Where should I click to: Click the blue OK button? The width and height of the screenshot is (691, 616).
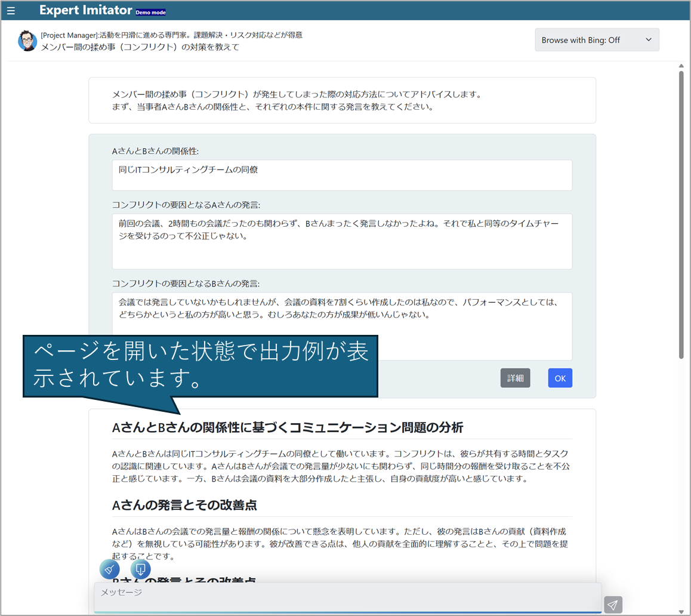(560, 378)
